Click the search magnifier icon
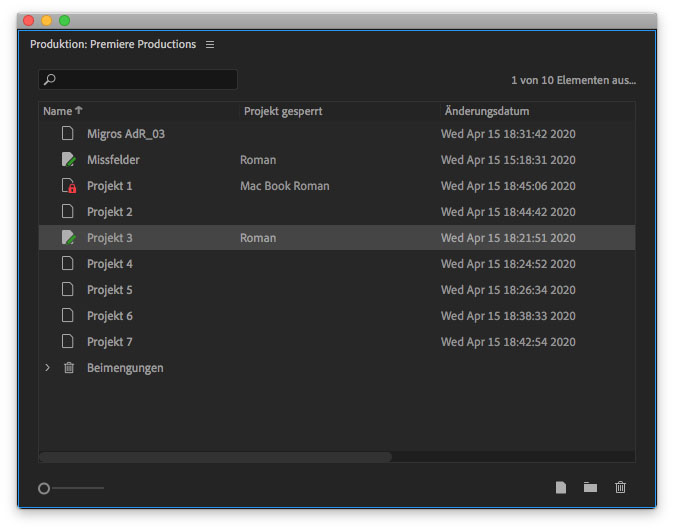 click(x=50, y=79)
